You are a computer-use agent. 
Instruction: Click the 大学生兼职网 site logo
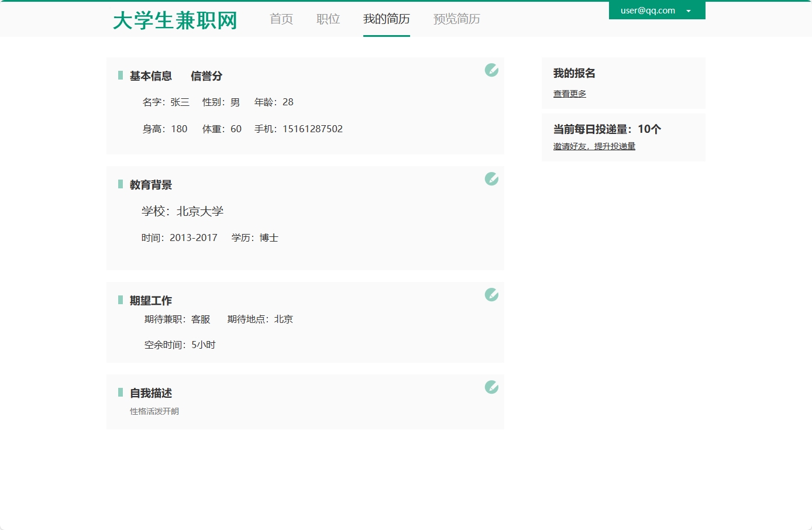(x=174, y=20)
